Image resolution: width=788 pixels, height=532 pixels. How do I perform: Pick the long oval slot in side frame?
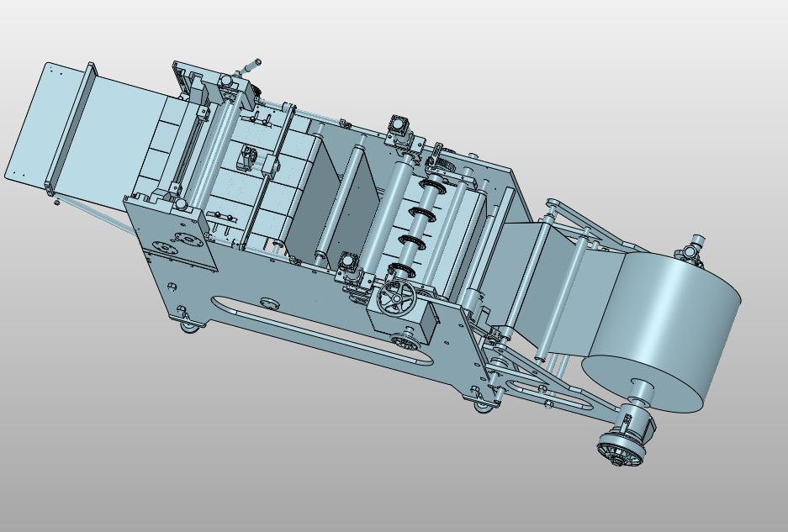coord(322,330)
